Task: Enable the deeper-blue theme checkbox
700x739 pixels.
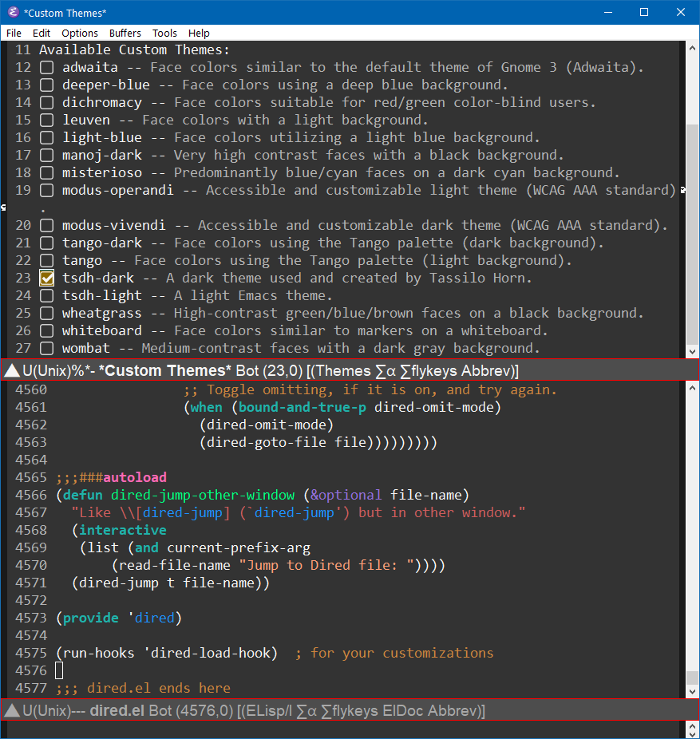Action: 46,85
